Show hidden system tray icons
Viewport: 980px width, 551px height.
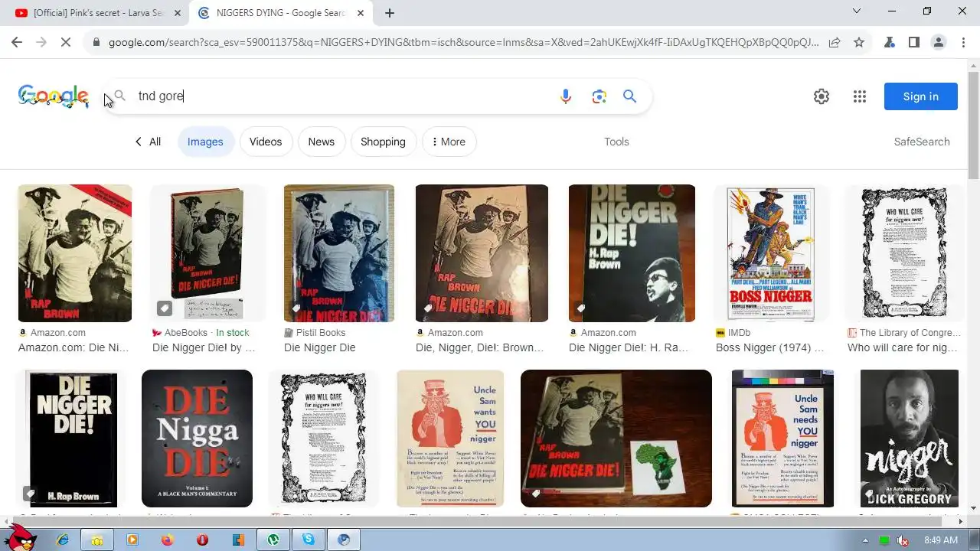click(x=865, y=540)
